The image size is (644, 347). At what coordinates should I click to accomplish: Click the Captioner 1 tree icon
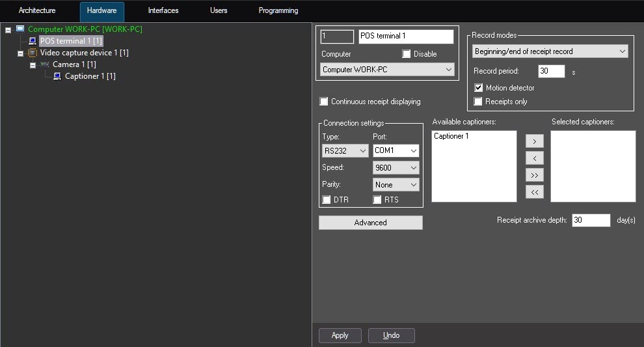[x=57, y=76]
